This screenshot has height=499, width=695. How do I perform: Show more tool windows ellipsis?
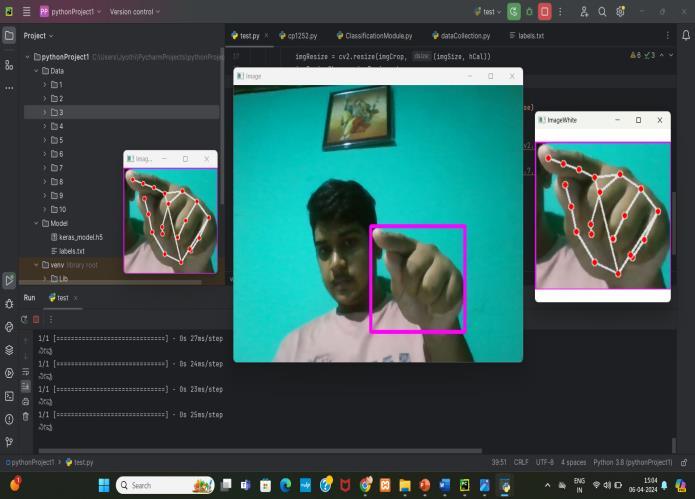(x=9, y=88)
